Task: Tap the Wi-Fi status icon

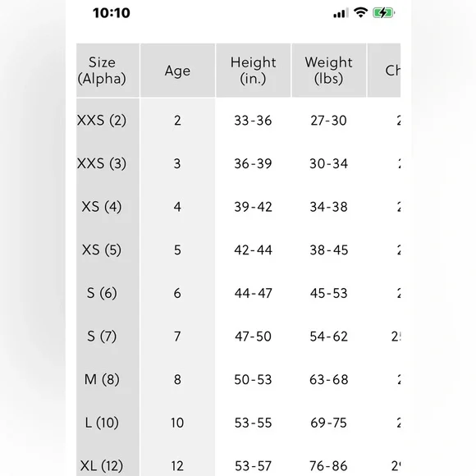Action: [x=360, y=12]
